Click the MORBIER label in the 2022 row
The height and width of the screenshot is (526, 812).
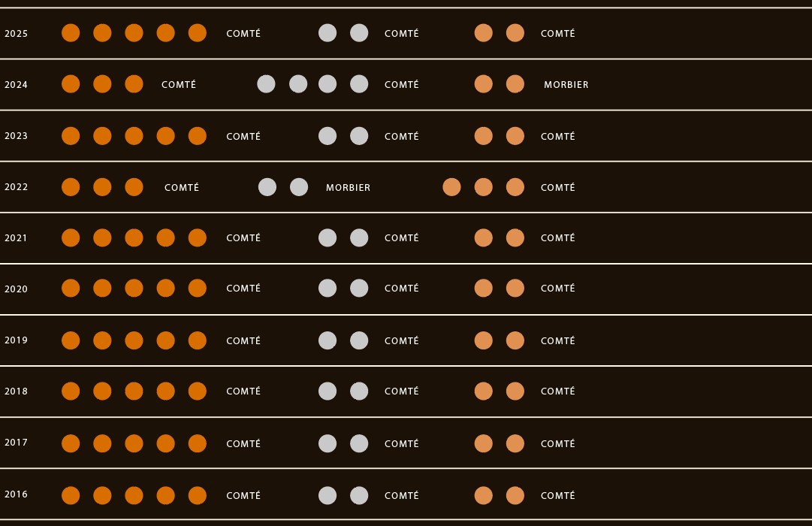tap(348, 188)
